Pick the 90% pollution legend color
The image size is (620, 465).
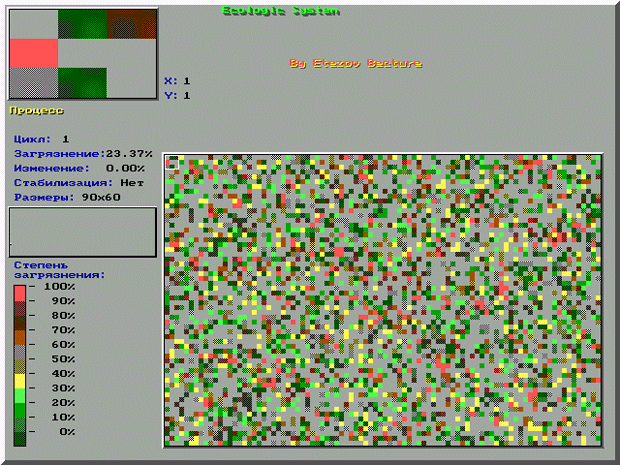click(x=20, y=301)
